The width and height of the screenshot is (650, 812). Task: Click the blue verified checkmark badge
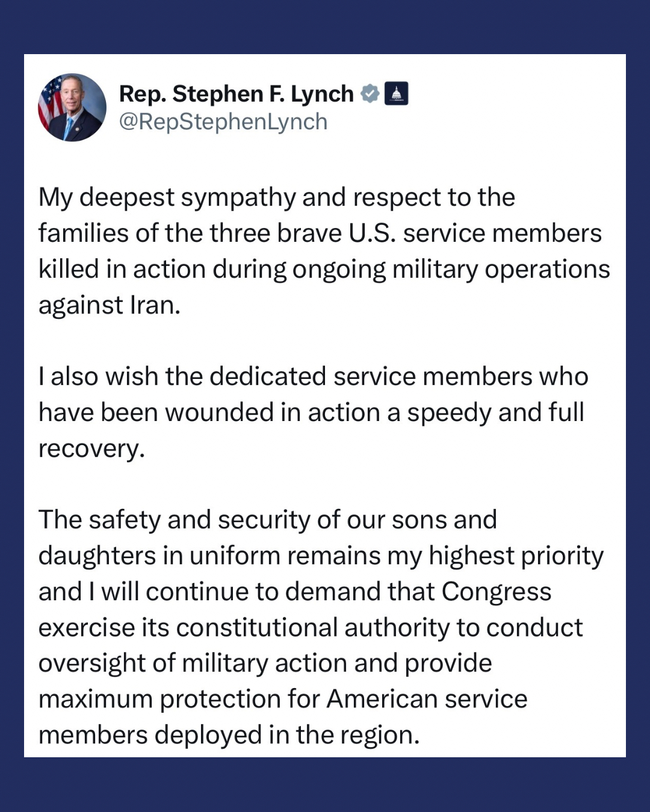tap(370, 94)
